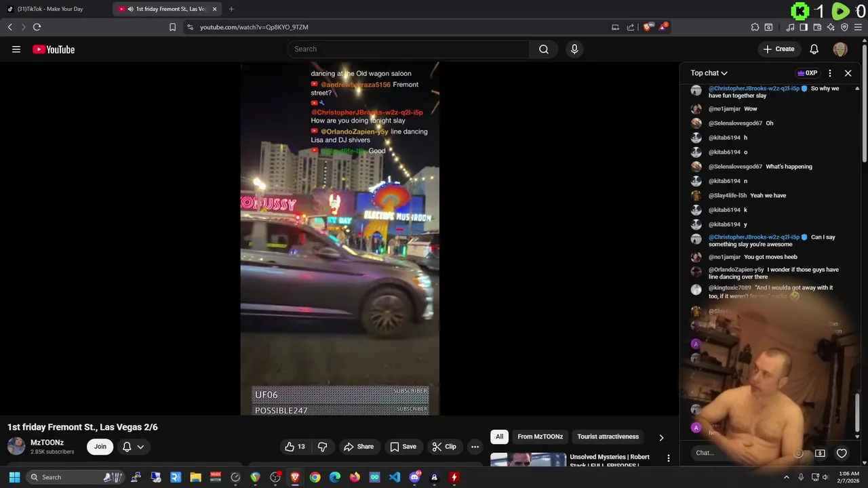Open the Create button menu
Viewport: 868px width, 488px height.
click(778, 49)
